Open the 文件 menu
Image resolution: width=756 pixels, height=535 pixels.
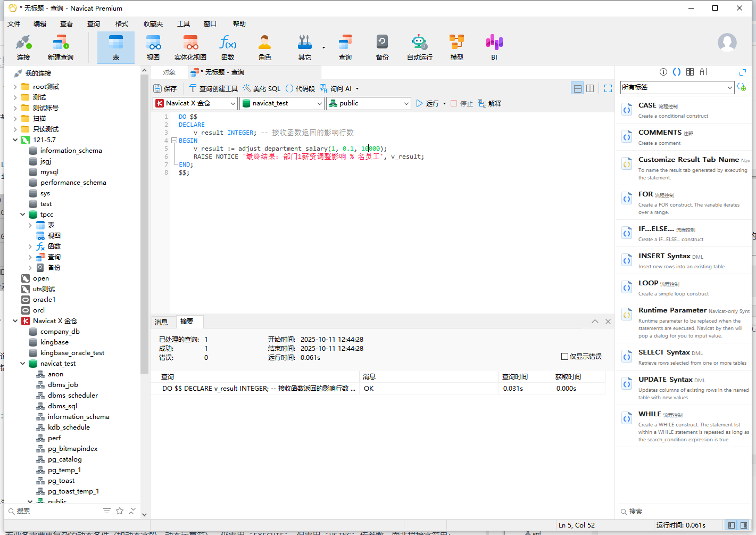click(14, 23)
